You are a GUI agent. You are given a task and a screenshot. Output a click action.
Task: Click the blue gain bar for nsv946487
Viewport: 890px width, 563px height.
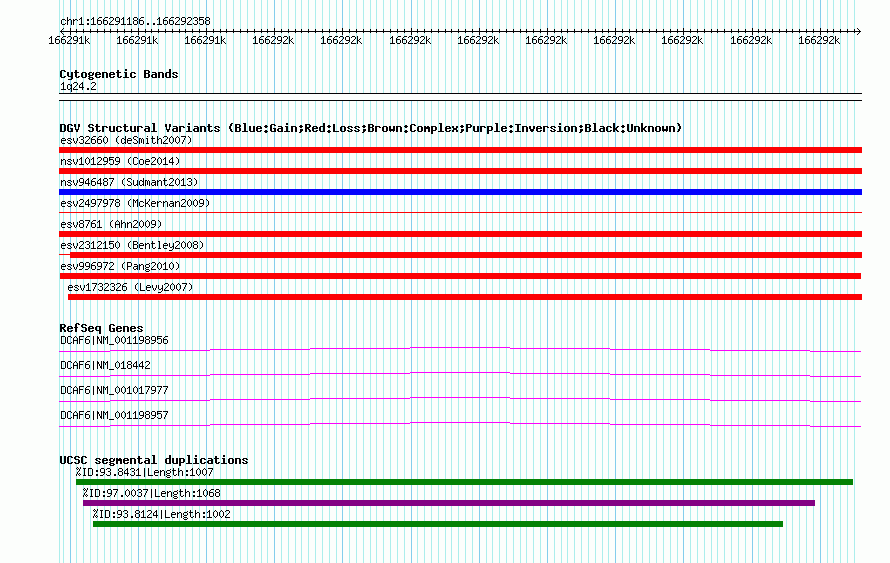click(460, 192)
